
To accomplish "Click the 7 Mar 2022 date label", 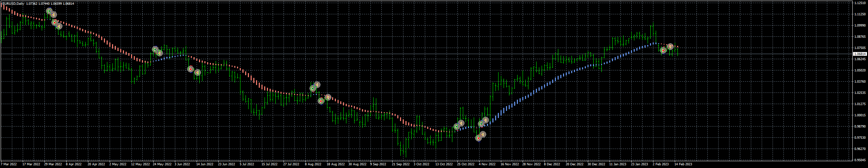I will 9,164.
